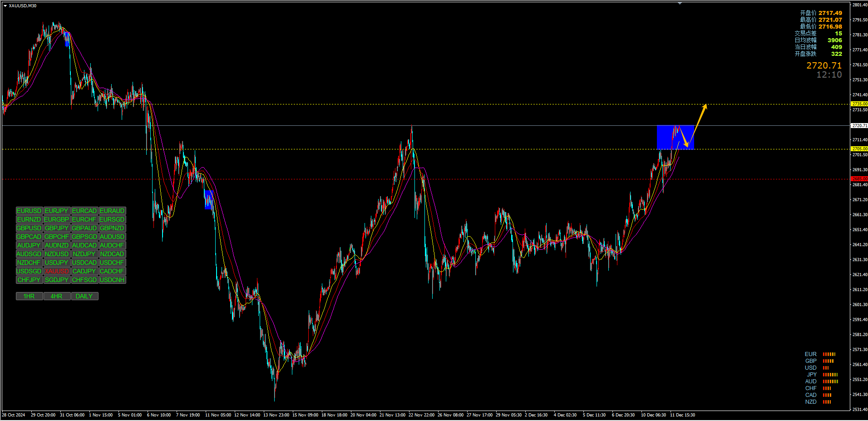Viewport: 868px width, 421px height.
Task: Click the AUDJPY symbol button
Action: tap(30, 245)
